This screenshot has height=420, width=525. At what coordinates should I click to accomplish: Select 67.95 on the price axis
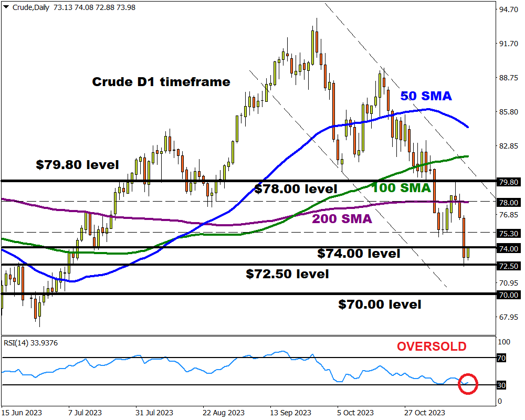(x=508, y=317)
